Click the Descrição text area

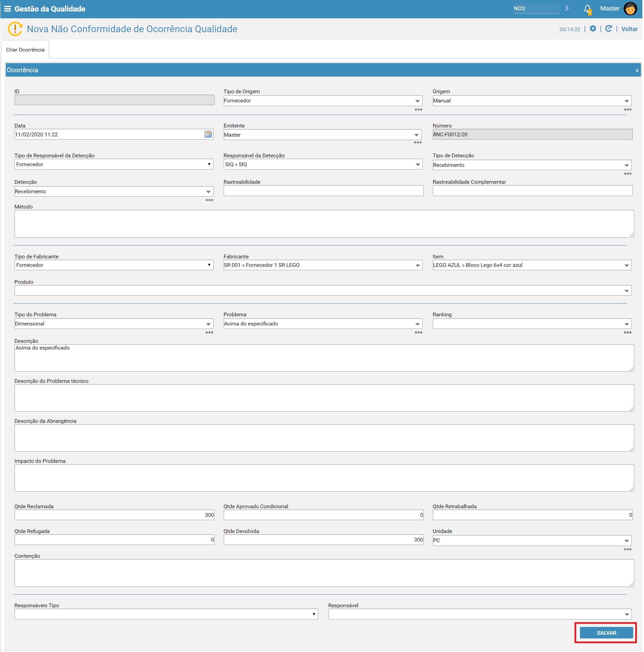pos(324,358)
